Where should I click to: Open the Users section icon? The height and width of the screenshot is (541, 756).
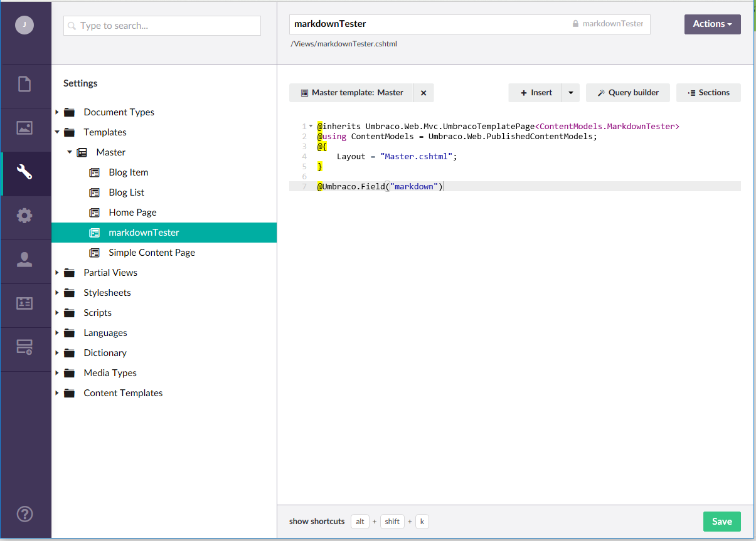24,260
